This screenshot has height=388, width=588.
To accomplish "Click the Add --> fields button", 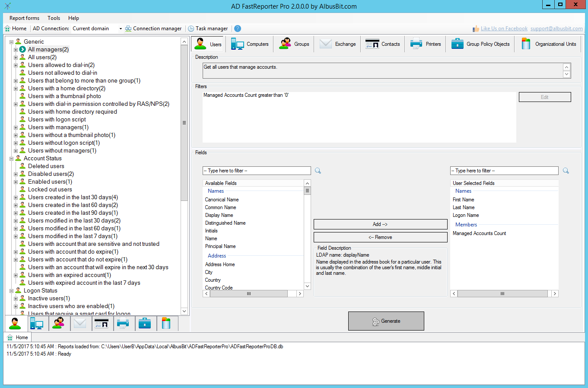I will 380,224.
